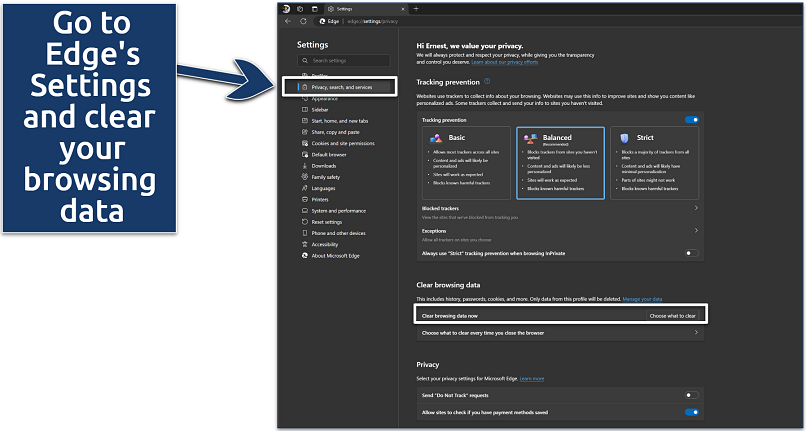Screen dimensions: 806x431
Task: Click the Accessibility icon in settings menu
Action: [305, 244]
